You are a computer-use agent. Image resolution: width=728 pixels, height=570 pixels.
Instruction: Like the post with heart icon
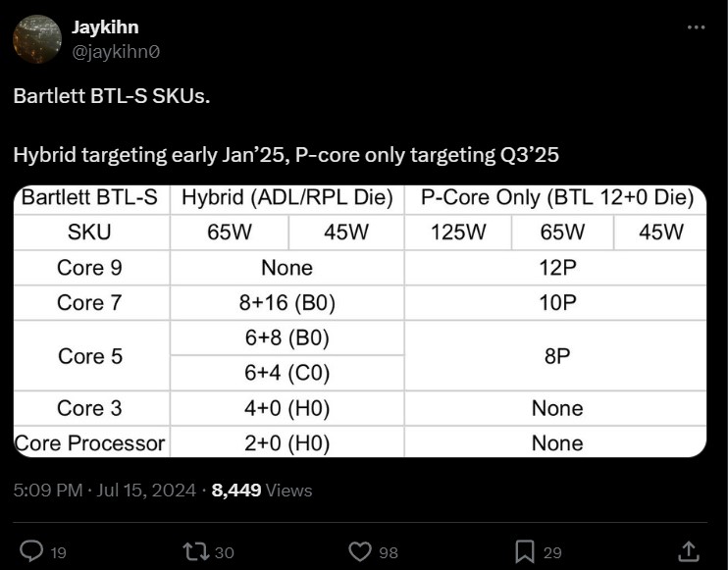click(x=360, y=552)
